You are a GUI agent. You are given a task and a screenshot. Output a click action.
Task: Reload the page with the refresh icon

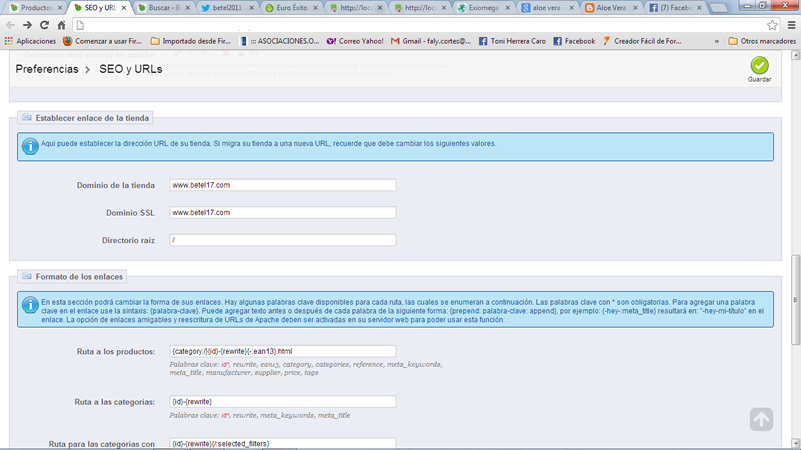click(x=44, y=25)
